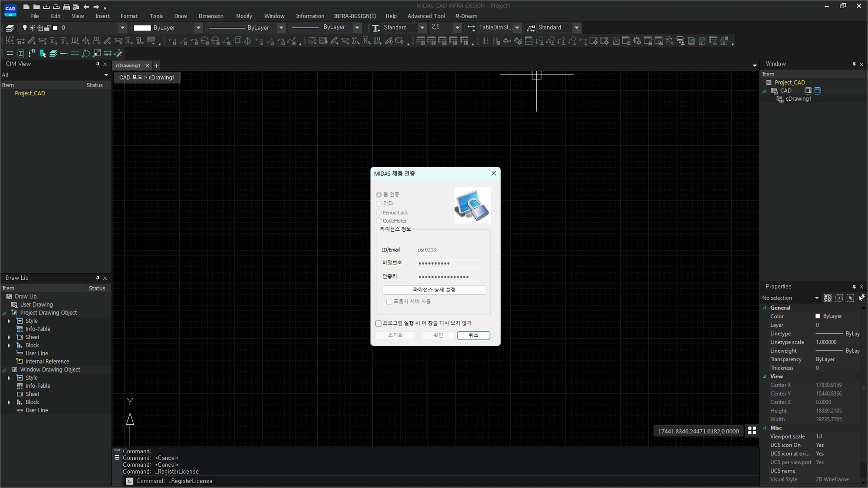
Task: Click the white ByLayer color swatch in toolbar
Action: [142, 28]
